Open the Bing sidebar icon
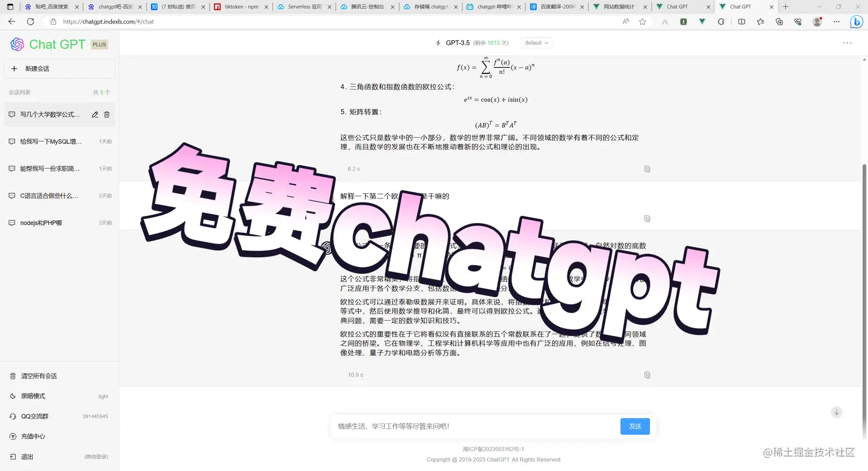 (856, 22)
